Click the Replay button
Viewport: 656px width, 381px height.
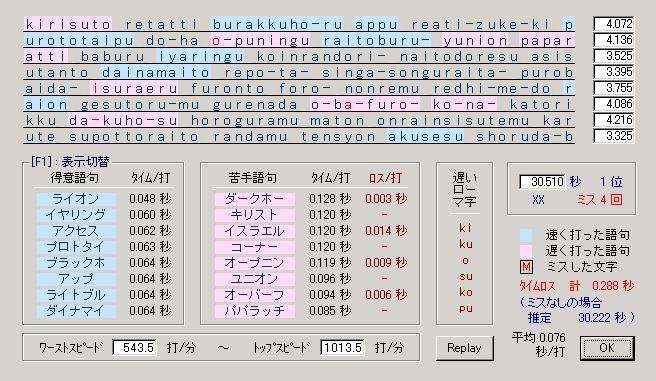(464, 348)
